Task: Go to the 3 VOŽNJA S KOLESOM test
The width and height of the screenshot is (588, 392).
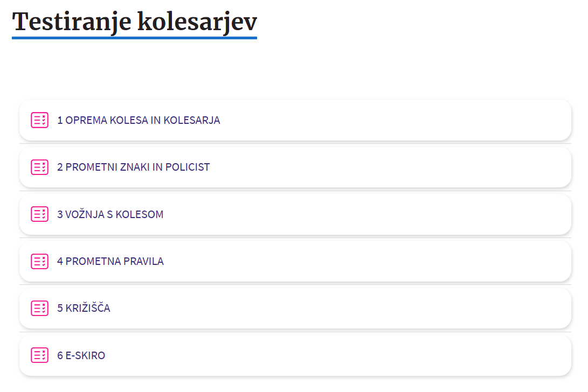Action: pos(110,214)
